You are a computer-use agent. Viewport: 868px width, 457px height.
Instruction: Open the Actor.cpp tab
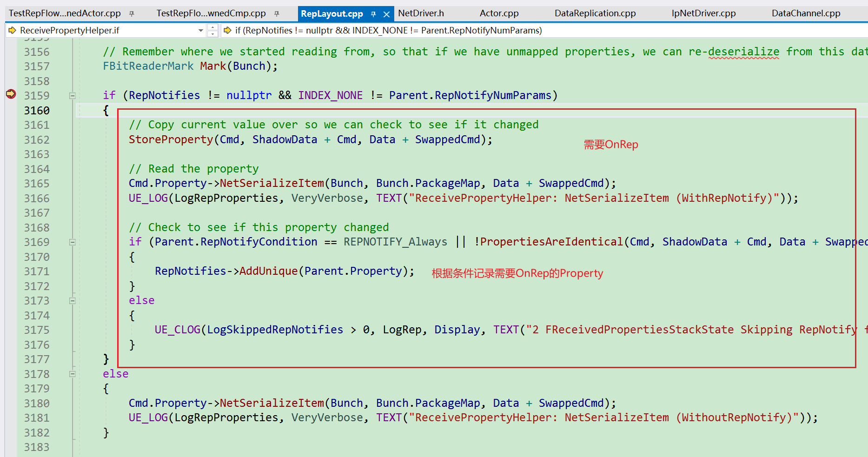499,13
